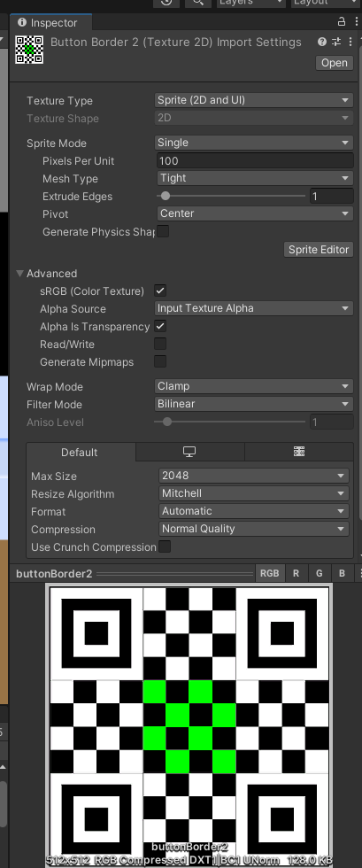Click the Resize Algorithm label
This screenshot has height=868, width=362.
point(73,494)
